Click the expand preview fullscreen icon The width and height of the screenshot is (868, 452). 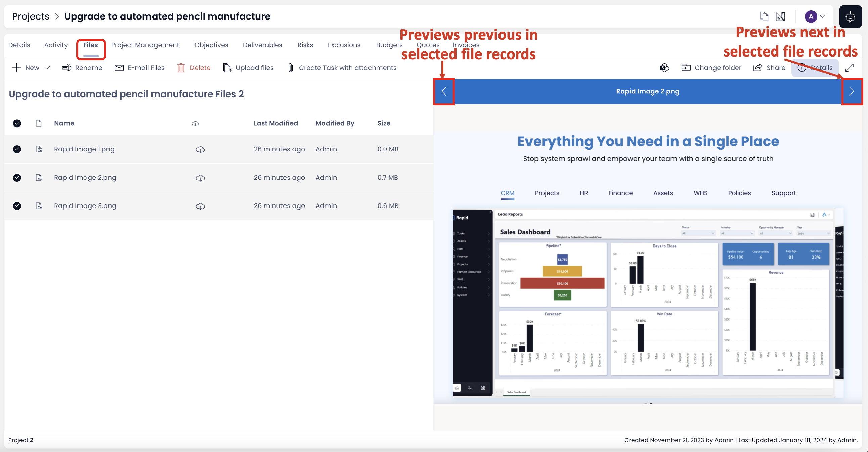[x=850, y=68]
